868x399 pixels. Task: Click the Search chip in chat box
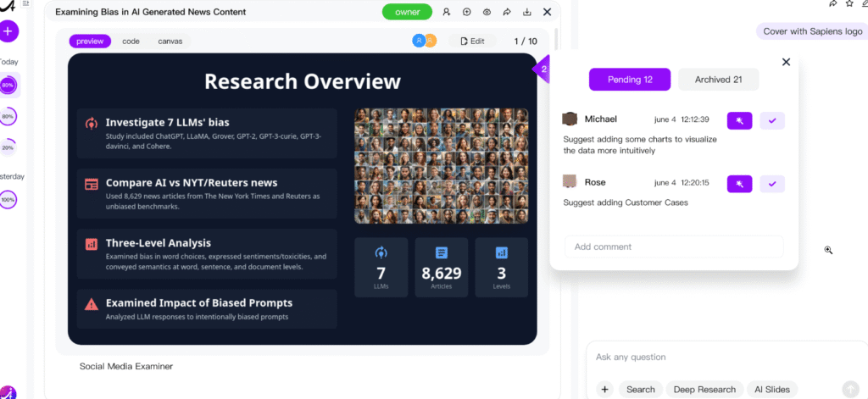(640, 389)
